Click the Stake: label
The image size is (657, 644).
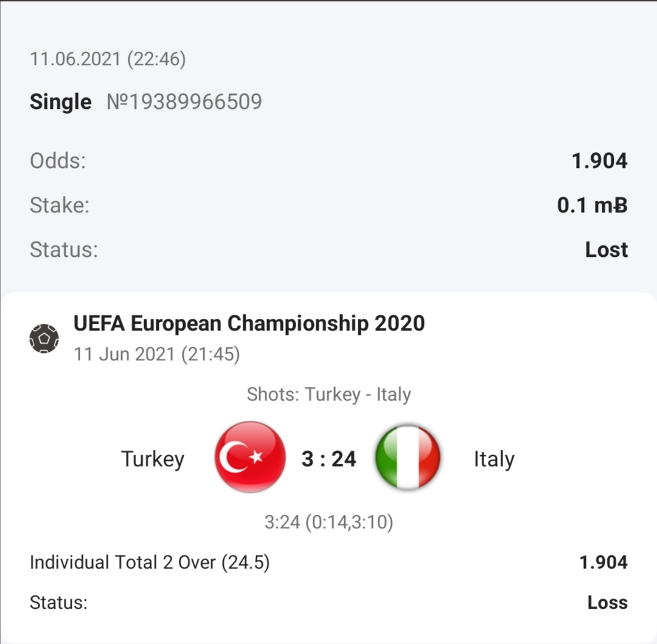60,205
